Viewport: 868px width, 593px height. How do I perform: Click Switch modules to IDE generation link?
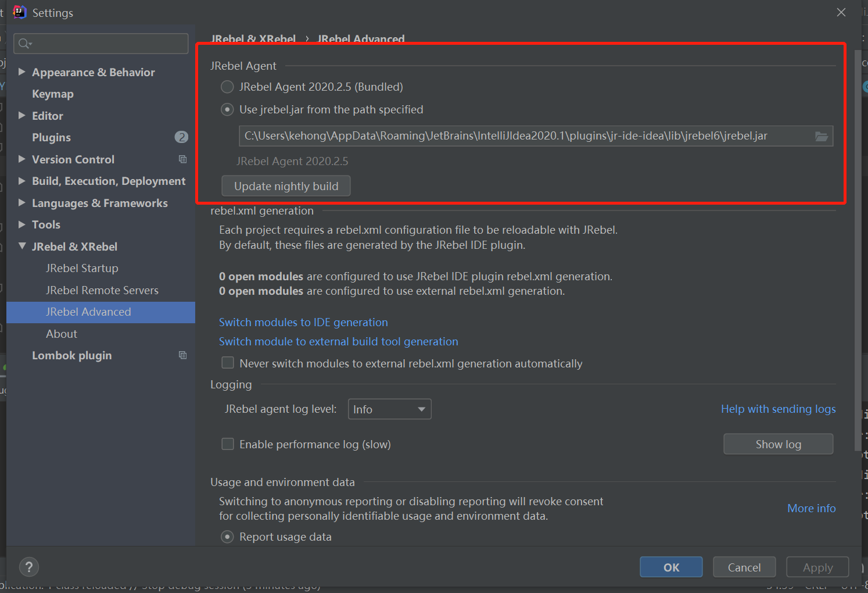[x=303, y=322]
